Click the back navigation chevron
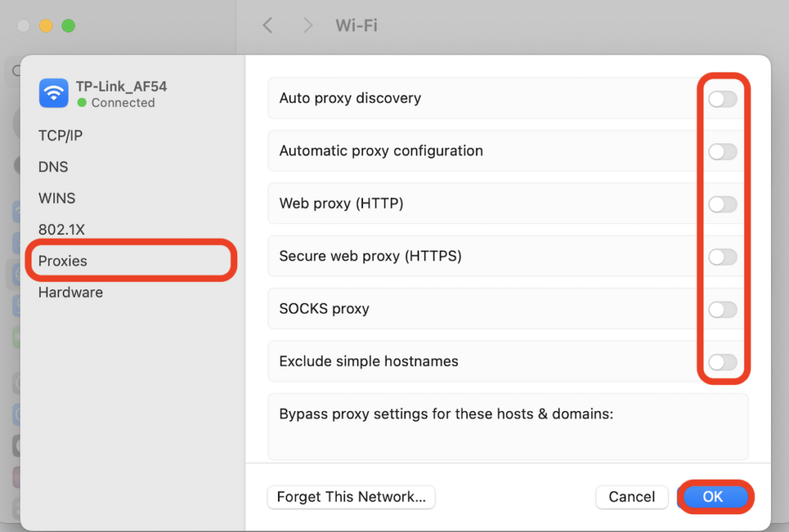This screenshot has width=789, height=532. click(x=267, y=25)
